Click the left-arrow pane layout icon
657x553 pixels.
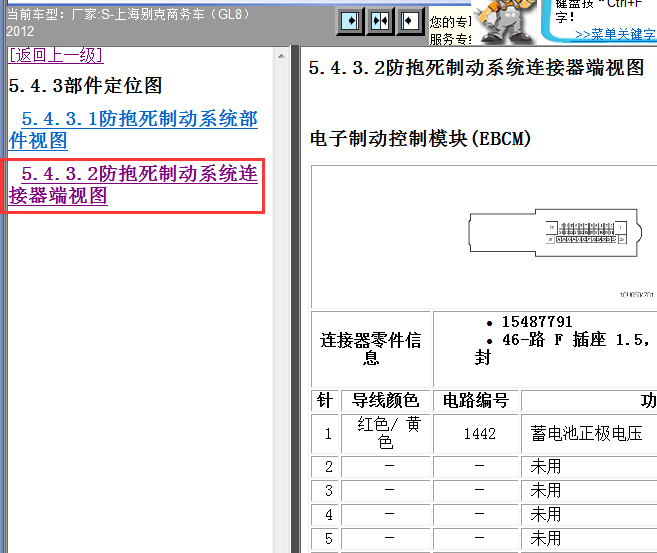pyautogui.click(x=410, y=21)
